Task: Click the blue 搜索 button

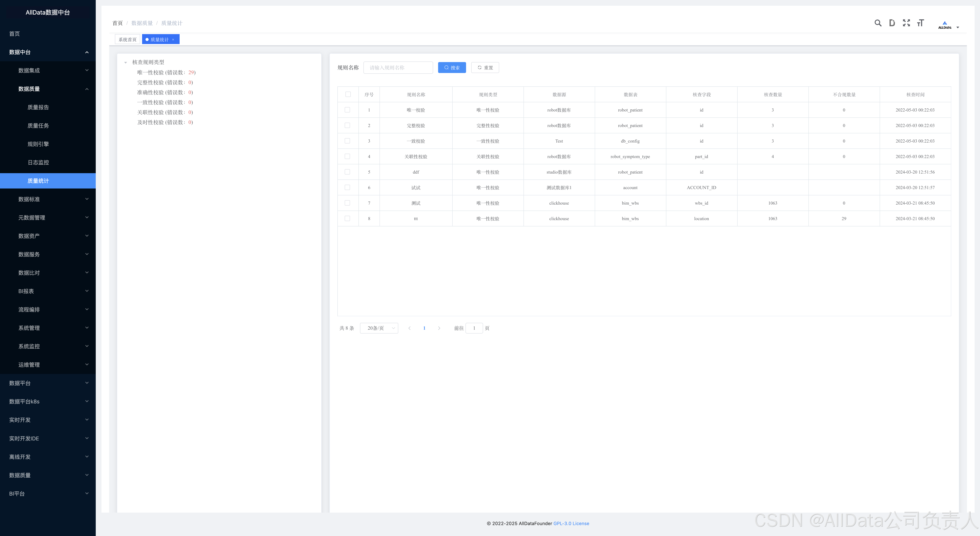Action: 452,68
